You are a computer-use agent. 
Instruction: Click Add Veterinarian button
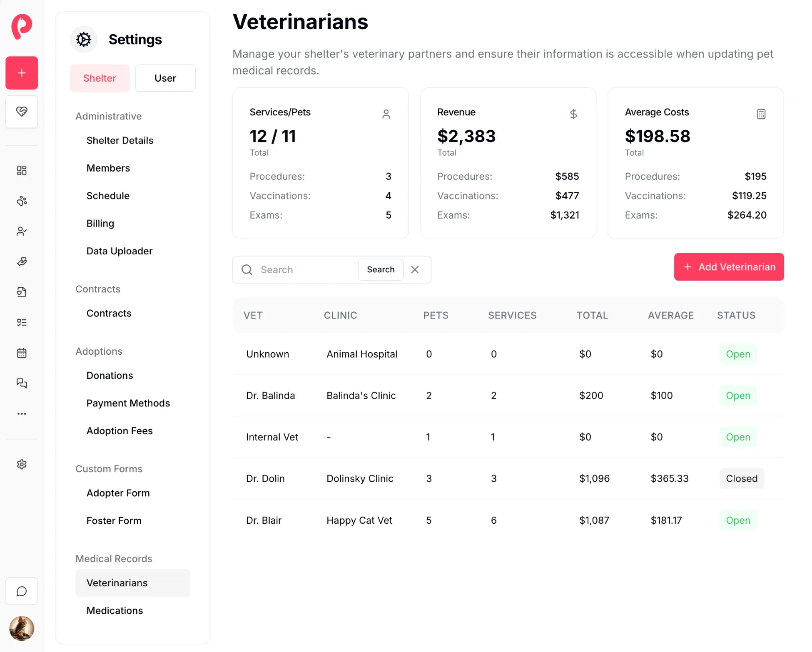729,267
